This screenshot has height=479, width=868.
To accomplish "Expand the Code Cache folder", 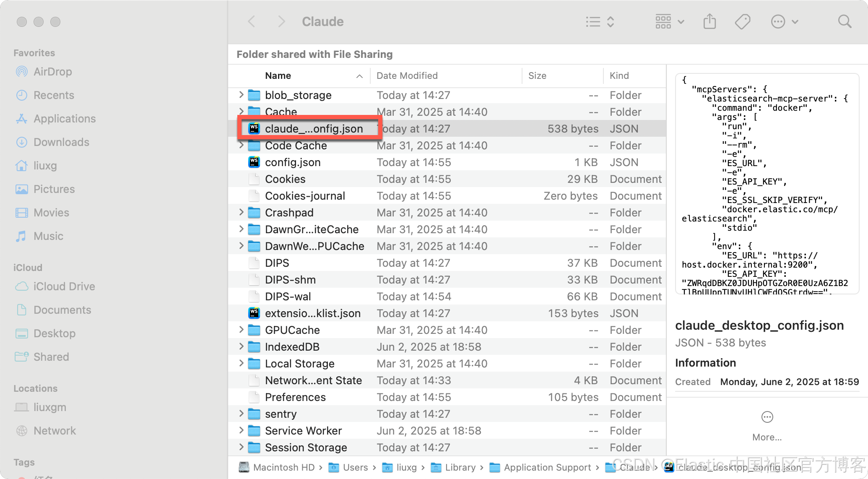I will 241,145.
